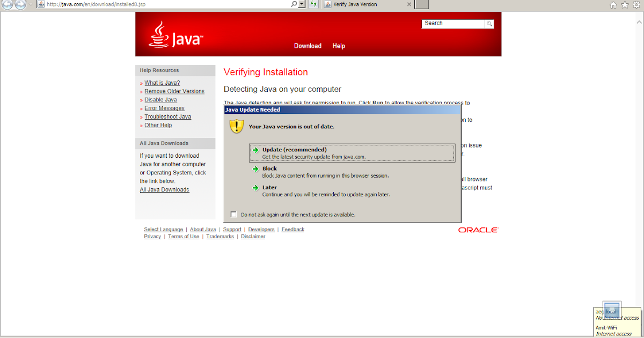Click the green arrow beside Update
The height and width of the screenshot is (338, 644).
pyautogui.click(x=255, y=150)
